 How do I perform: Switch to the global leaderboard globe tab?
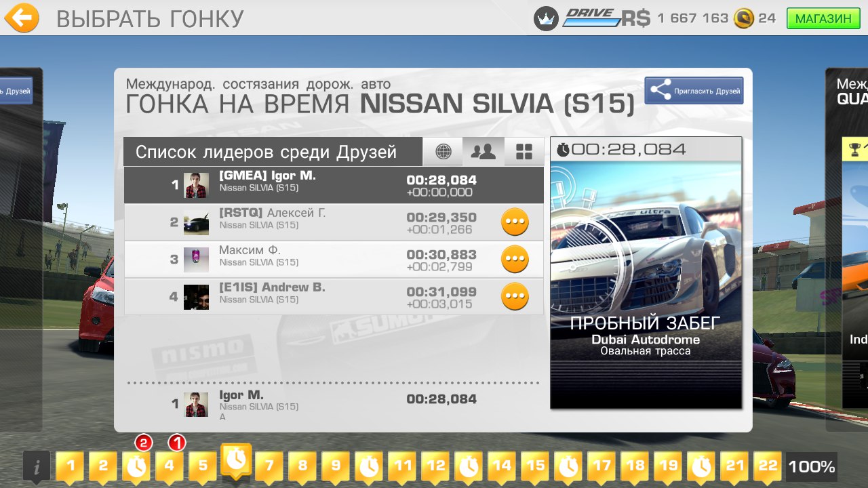tap(443, 152)
